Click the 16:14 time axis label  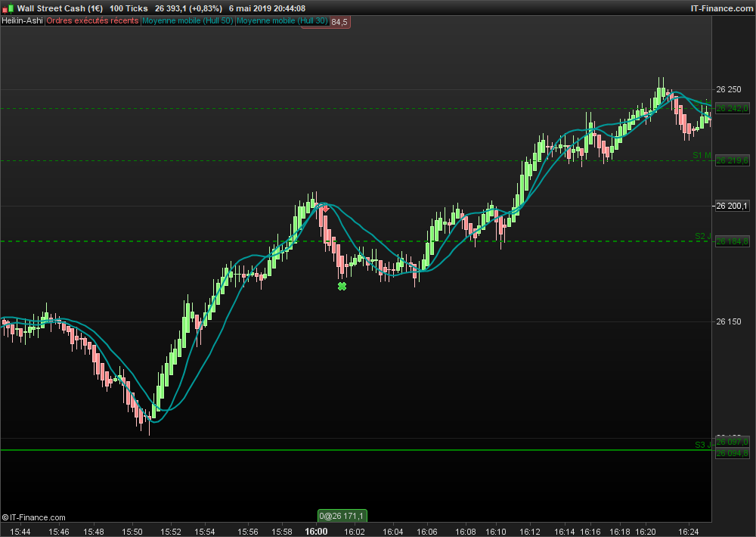(x=565, y=532)
